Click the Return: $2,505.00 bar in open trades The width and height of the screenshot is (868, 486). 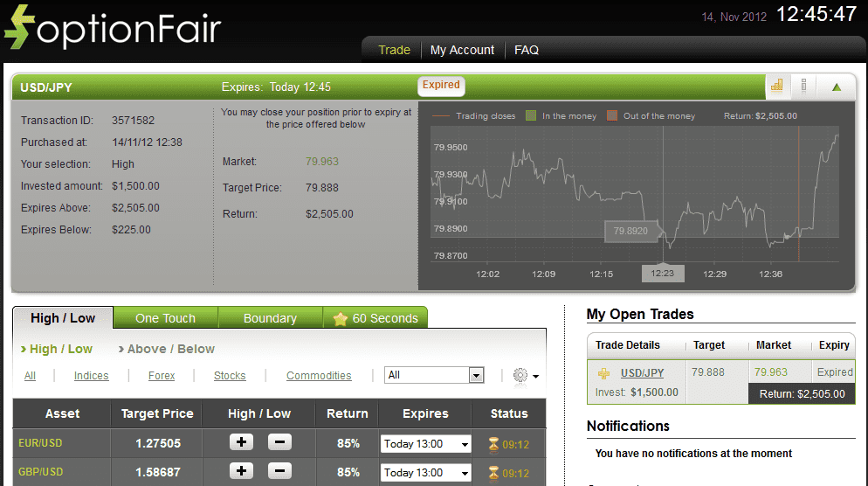coord(803,394)
